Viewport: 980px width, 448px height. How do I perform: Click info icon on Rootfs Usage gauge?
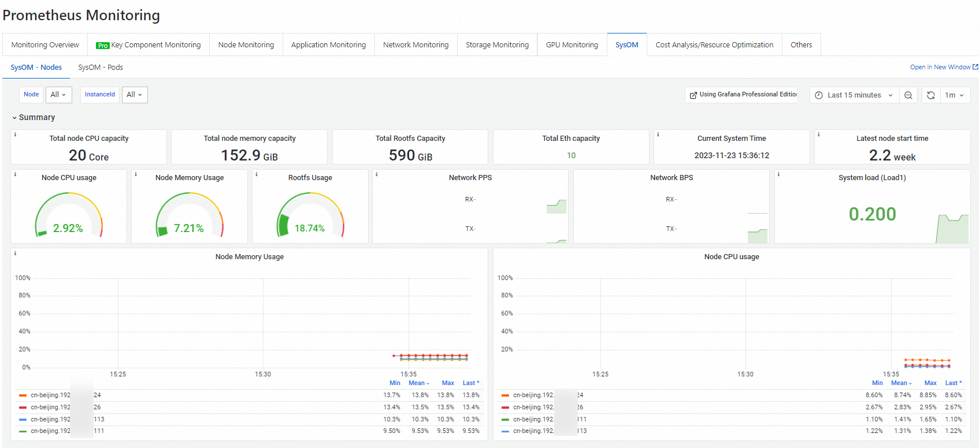click(x=257, y=174)
